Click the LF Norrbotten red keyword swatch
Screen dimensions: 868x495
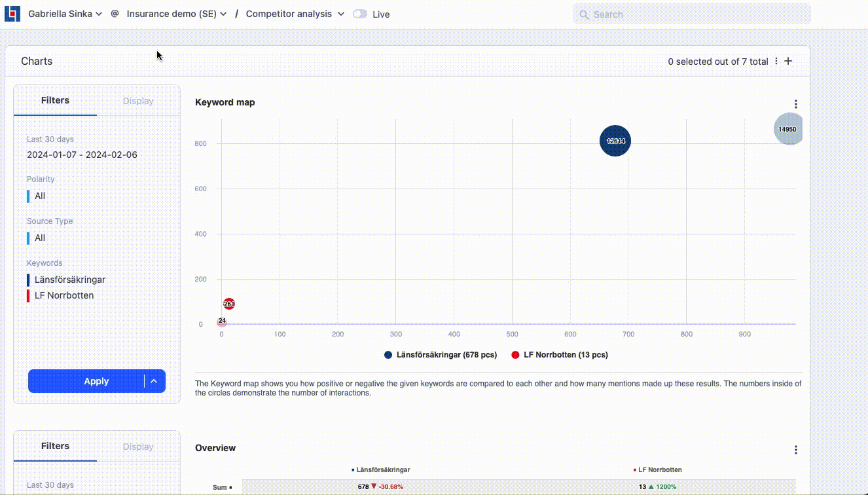(28, 295)
